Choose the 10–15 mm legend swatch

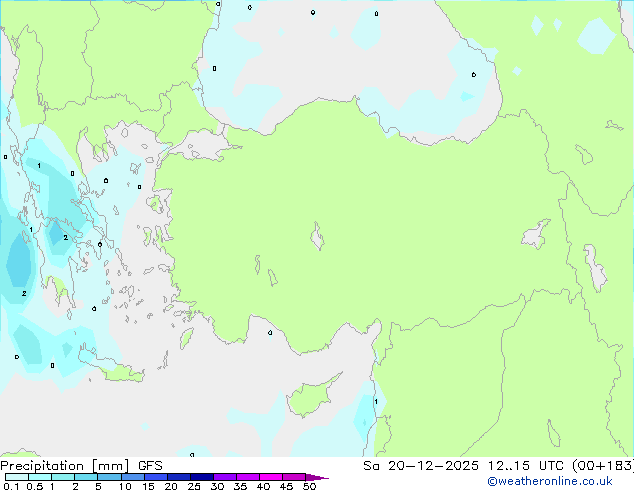[x=133, y=477]
